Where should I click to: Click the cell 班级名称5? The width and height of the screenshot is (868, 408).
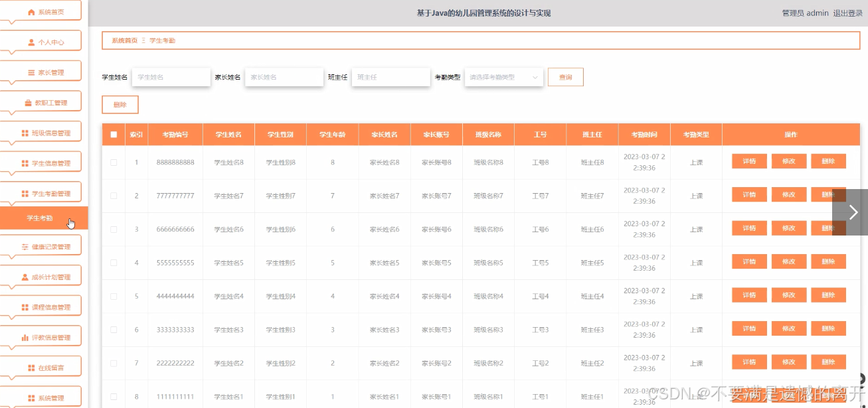click(488, 263)
